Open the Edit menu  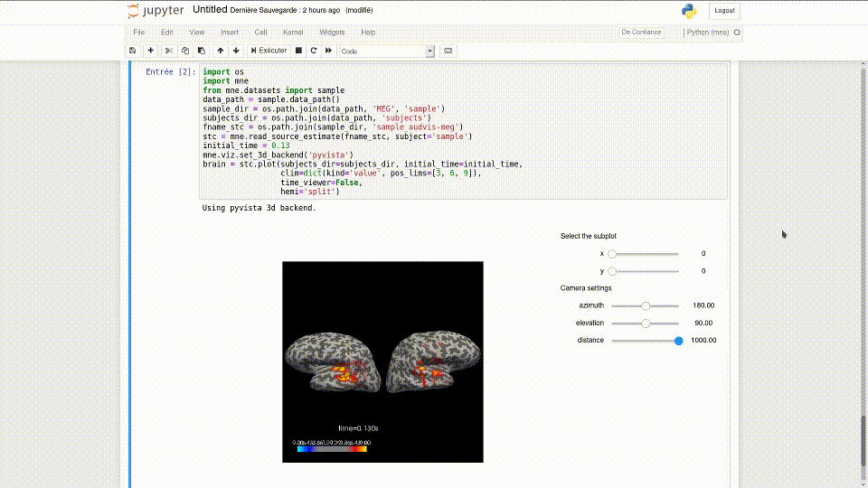click(166, 33)
